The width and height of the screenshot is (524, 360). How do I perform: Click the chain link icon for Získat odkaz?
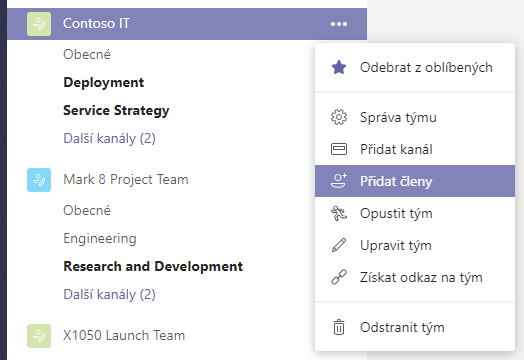[339, 277]
